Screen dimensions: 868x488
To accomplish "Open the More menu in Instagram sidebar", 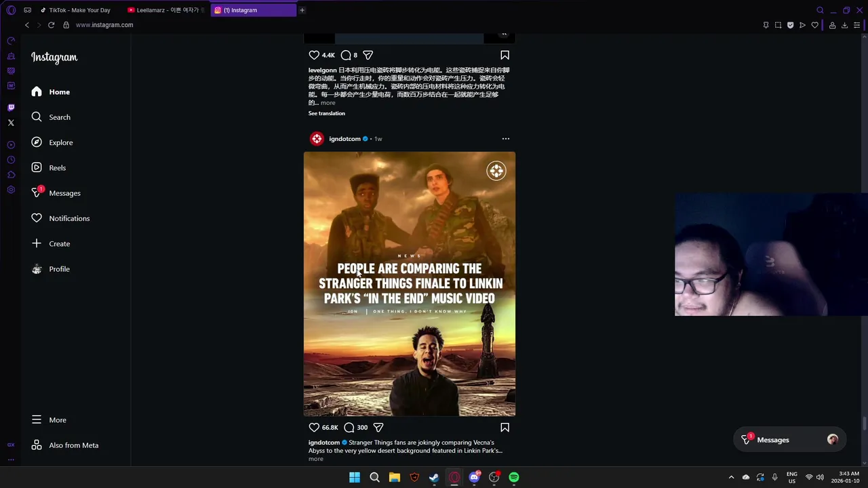I will point(49,420).
